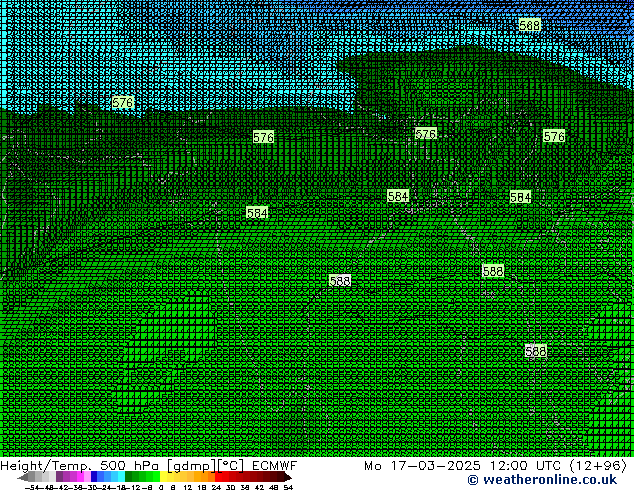
Task: Click the legend value -54
Action: coord(32,488)
